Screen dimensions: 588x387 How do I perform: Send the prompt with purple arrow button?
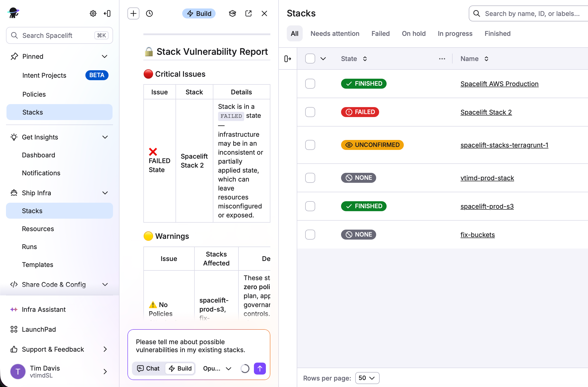[260, 369]
